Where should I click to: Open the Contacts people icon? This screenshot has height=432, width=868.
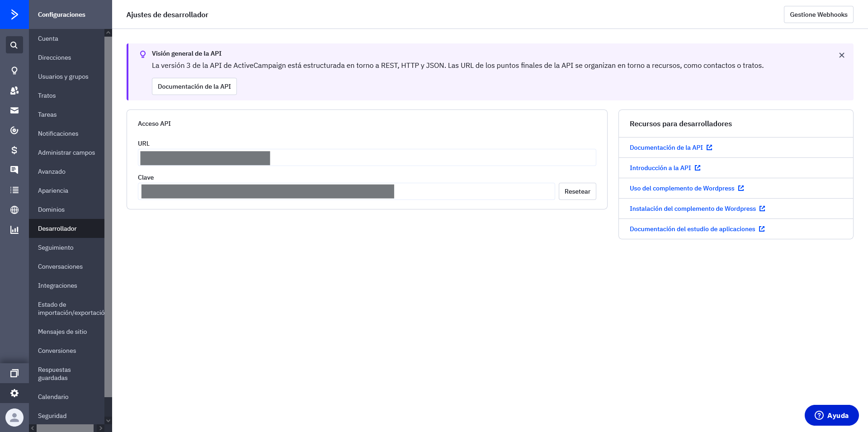pos(14,90)
